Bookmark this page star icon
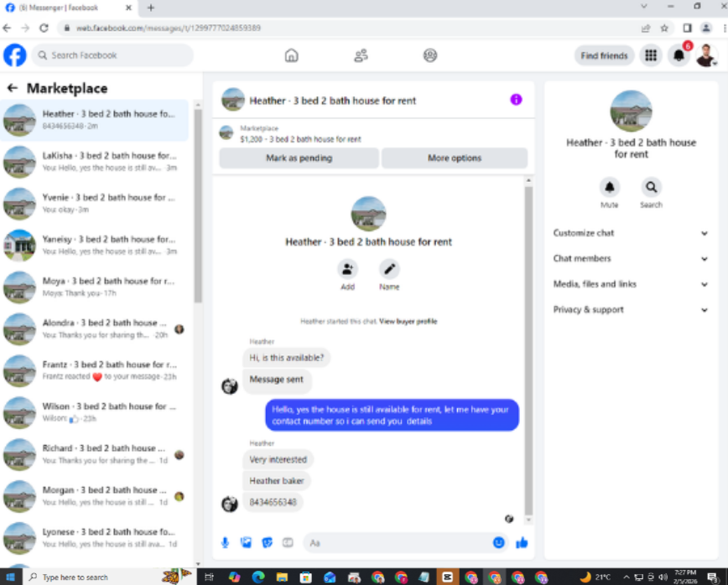 pos(664,28)
